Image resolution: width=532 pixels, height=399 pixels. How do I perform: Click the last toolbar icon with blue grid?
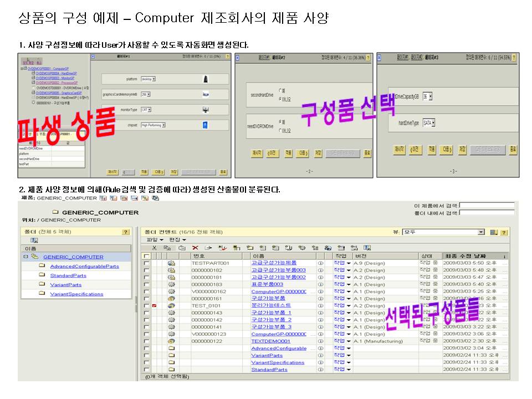point(367,248)
